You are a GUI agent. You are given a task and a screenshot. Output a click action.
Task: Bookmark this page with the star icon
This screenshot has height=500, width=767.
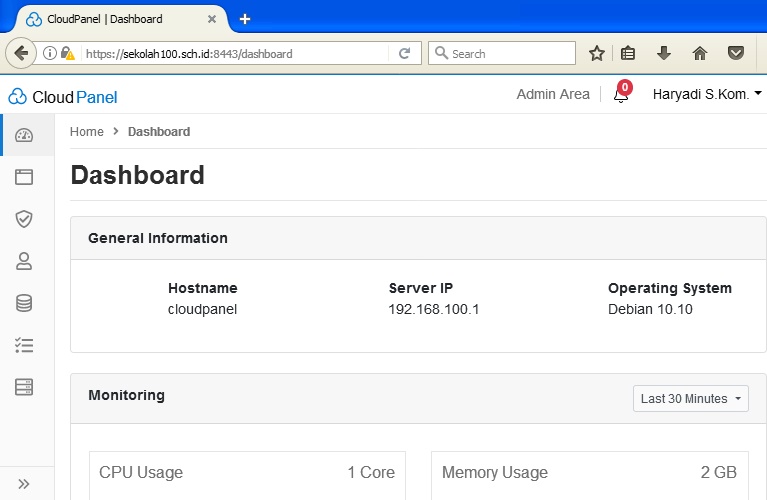(597, 54)
